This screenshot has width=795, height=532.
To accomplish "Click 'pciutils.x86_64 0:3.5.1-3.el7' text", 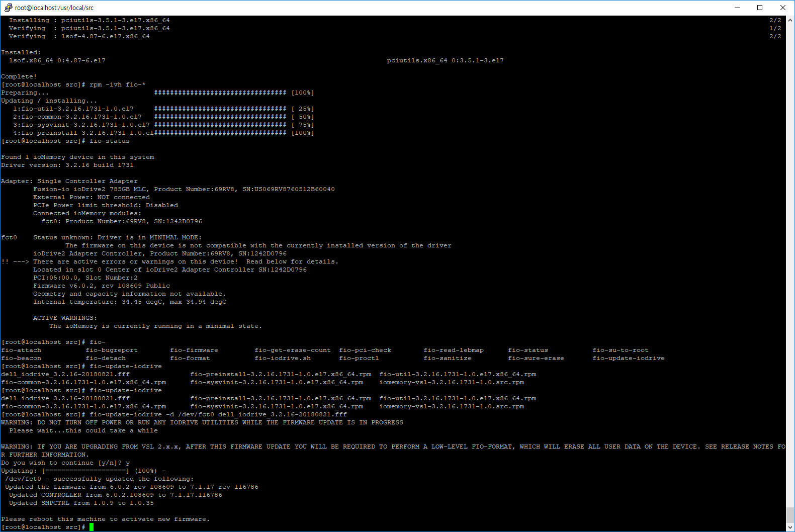I will pos(446,60).
